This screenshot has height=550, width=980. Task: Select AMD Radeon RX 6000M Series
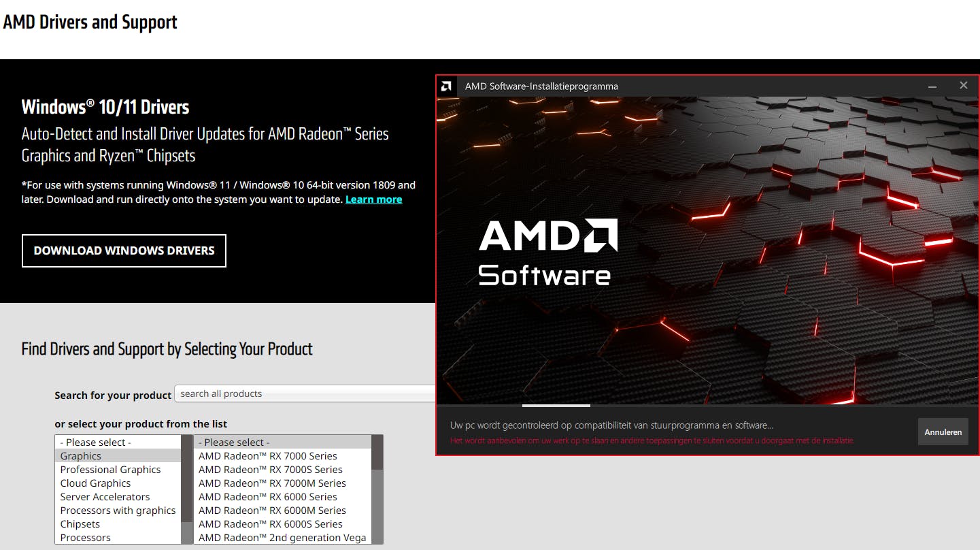(x=282, y=511)
